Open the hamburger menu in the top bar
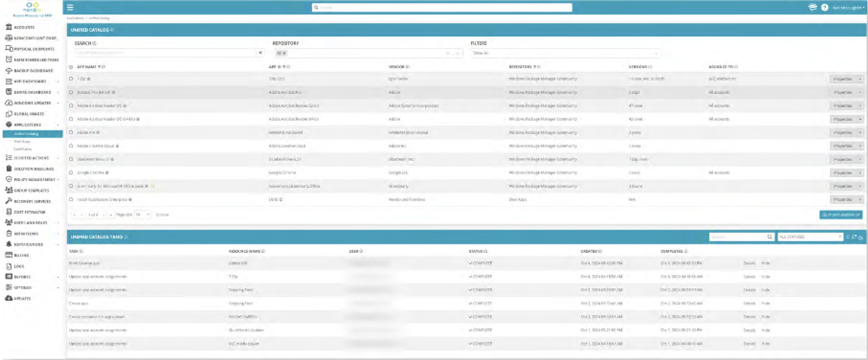Screen dimensions: 868x360 click(x=70, y=7)
